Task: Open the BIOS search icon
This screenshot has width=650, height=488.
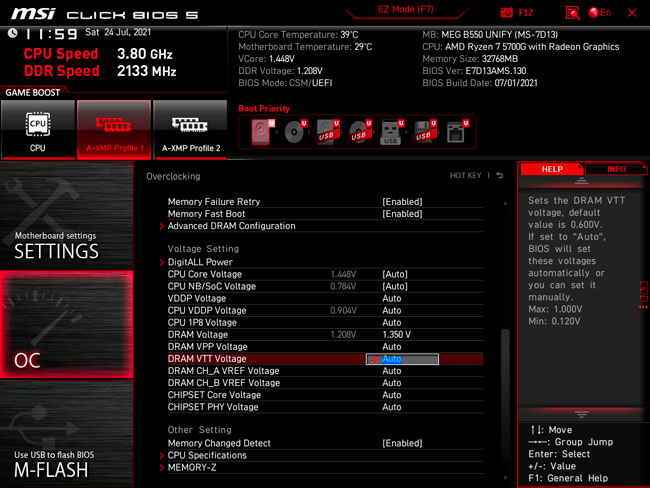Action: [572, 12]
